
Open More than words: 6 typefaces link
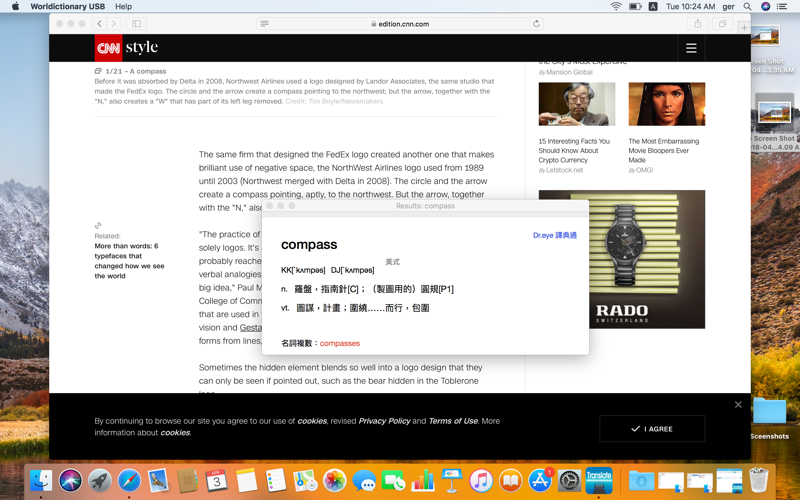pyautogui.click(x=129, y=261)
